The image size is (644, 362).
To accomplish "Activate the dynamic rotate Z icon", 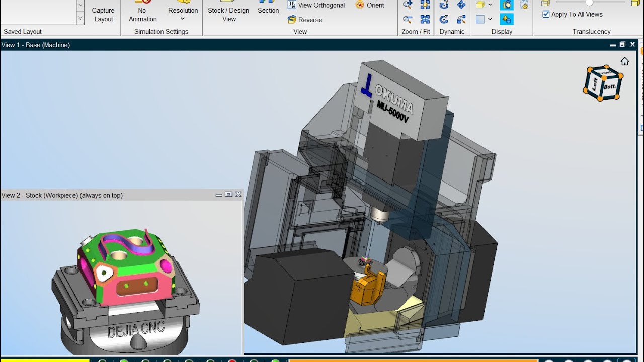I will (444, 19).
